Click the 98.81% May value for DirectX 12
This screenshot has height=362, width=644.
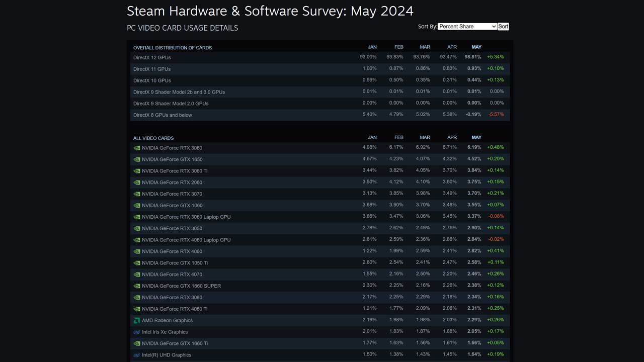click(473, 57)
